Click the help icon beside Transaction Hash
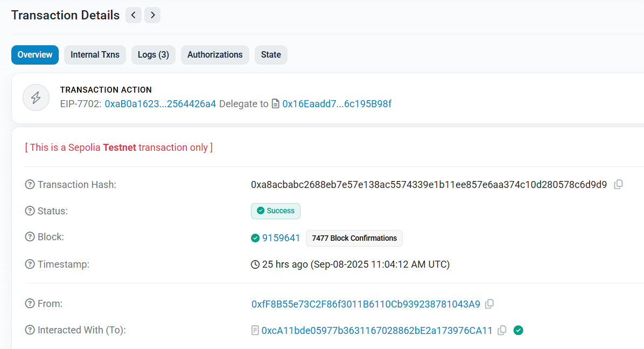Viewport: 644px width, 349px height. [30, 185]
